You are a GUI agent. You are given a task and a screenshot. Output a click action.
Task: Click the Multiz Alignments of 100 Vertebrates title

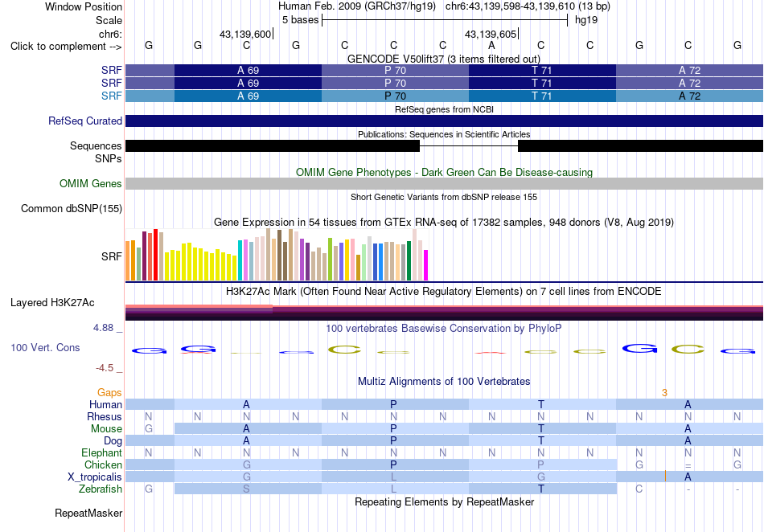click(x=444, y=381)
